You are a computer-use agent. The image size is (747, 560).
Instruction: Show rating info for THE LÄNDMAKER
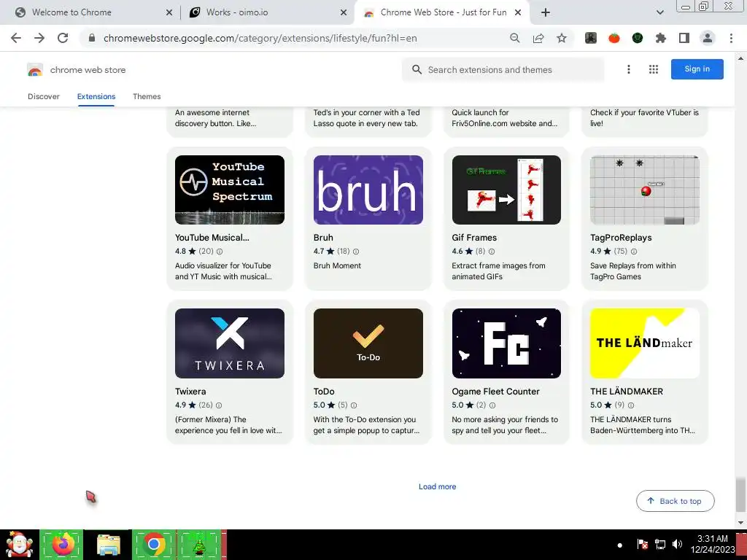tap(631, 405)
